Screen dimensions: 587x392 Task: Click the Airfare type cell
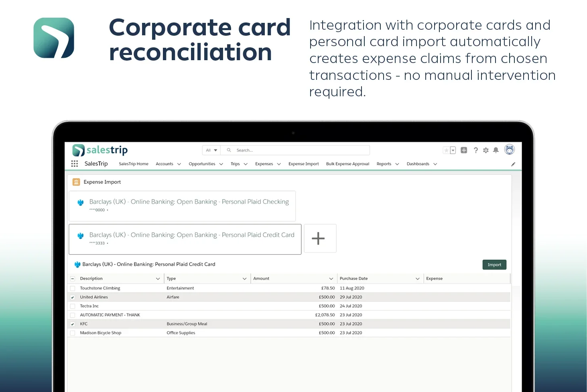tap(173, 297)
